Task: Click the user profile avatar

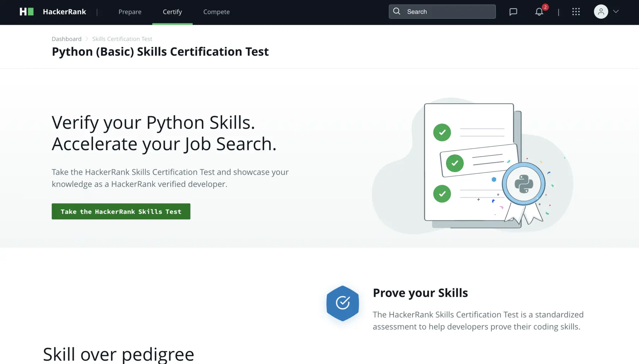Action: click(601, 12)
